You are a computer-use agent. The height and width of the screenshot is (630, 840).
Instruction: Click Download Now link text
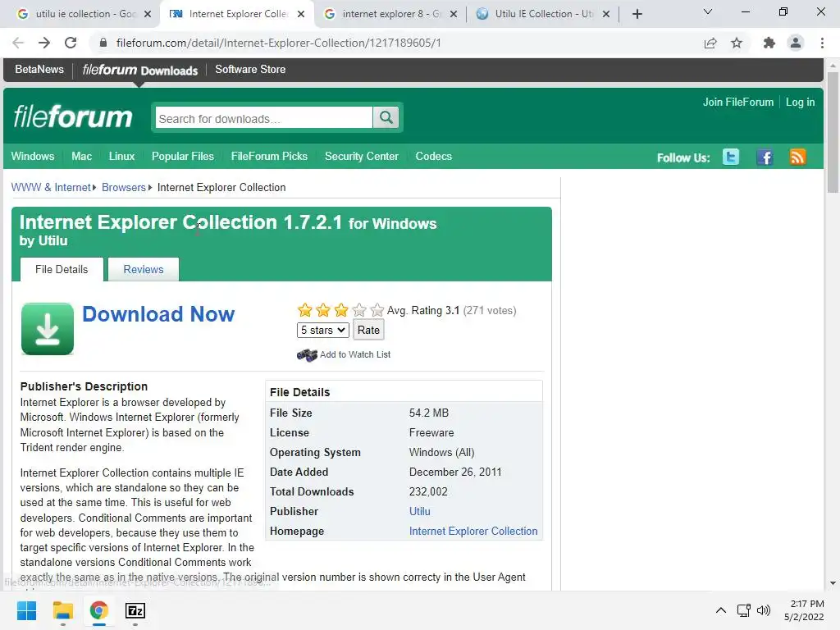click(158, 314)
